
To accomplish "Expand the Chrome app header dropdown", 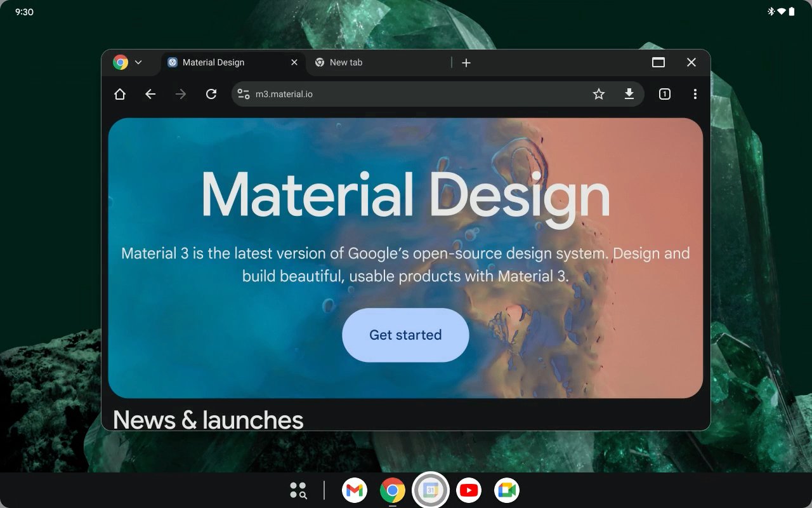I will coord(138,62).
